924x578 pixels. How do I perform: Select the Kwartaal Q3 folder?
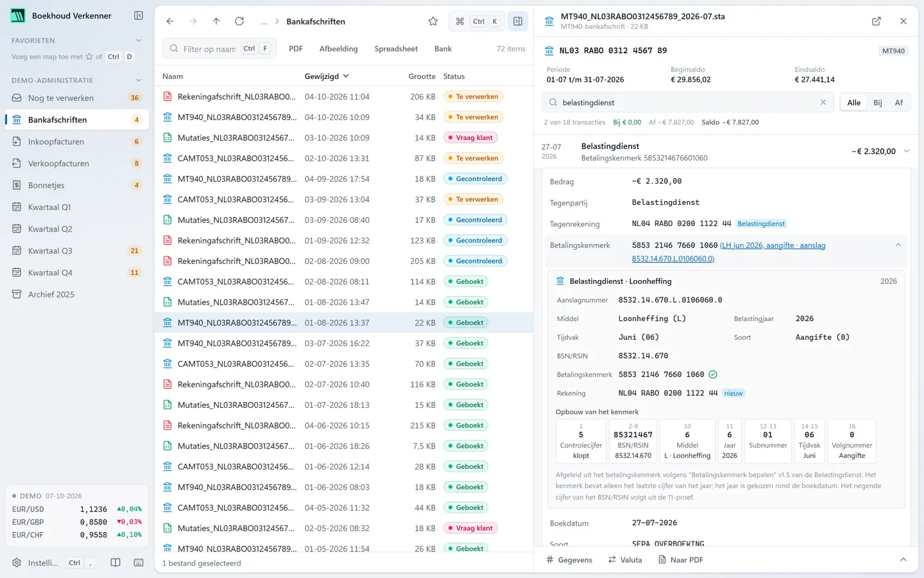pyautogui.click(x=77, y=250)
